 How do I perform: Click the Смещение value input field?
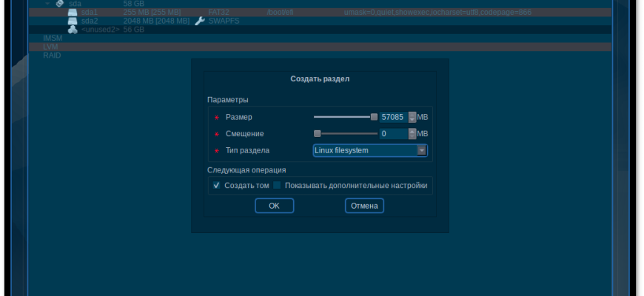click(x=393, y=134)
